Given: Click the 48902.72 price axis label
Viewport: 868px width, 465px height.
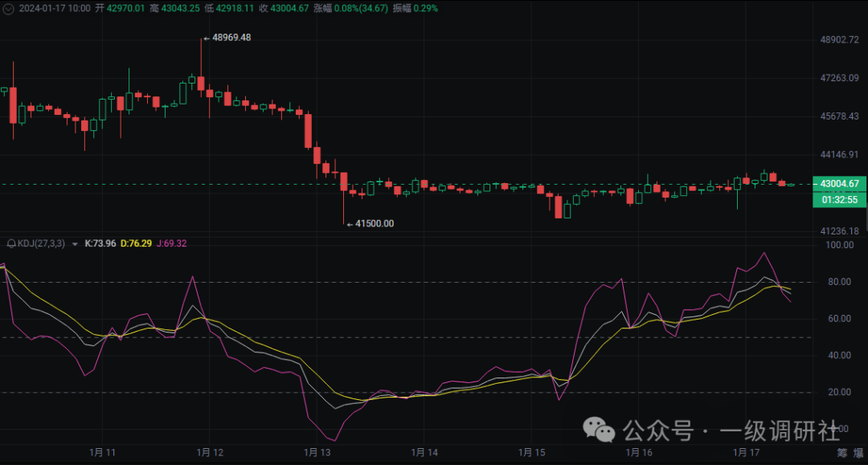Looking at the screenshot, I should [839, 40].
